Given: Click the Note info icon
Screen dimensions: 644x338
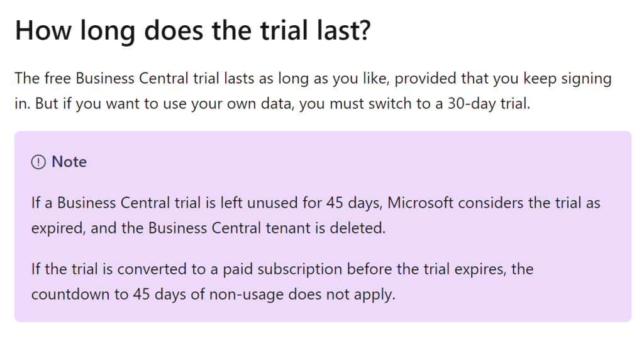Looking at the screenshot, I should click(38, 162).
